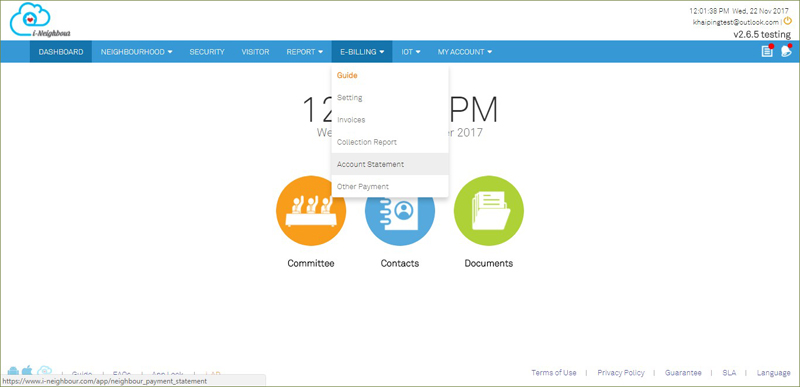Click the Android app icon in footer
Screen dimensions: 800x387
pos(13,371)
